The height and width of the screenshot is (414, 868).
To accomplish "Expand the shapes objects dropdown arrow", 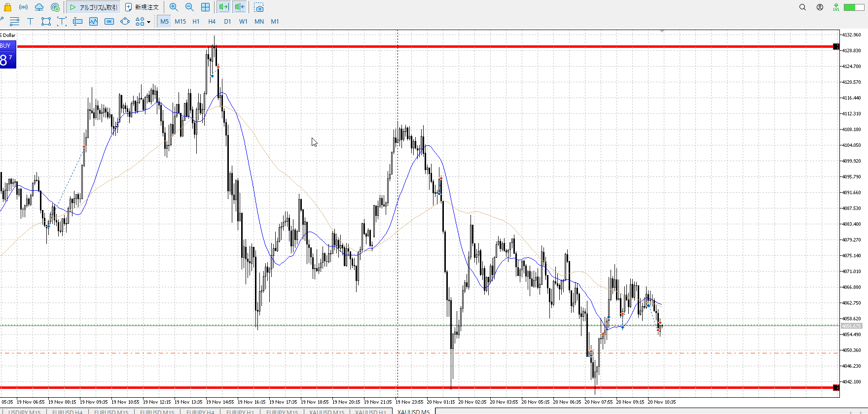I will tap(148, 22).
